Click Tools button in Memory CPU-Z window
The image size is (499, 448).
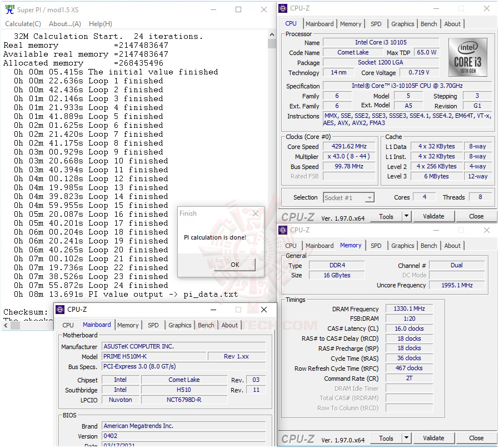(x=386, y=438)
